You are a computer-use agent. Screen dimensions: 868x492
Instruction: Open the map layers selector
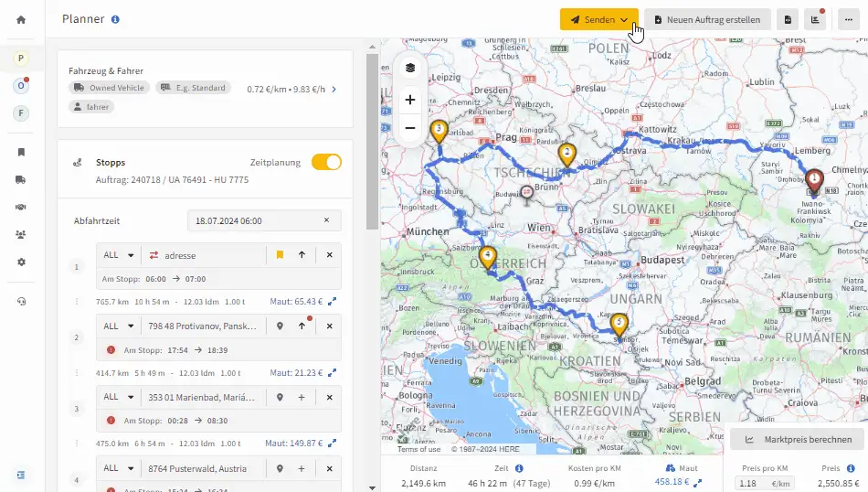click(x=410, y=68)
